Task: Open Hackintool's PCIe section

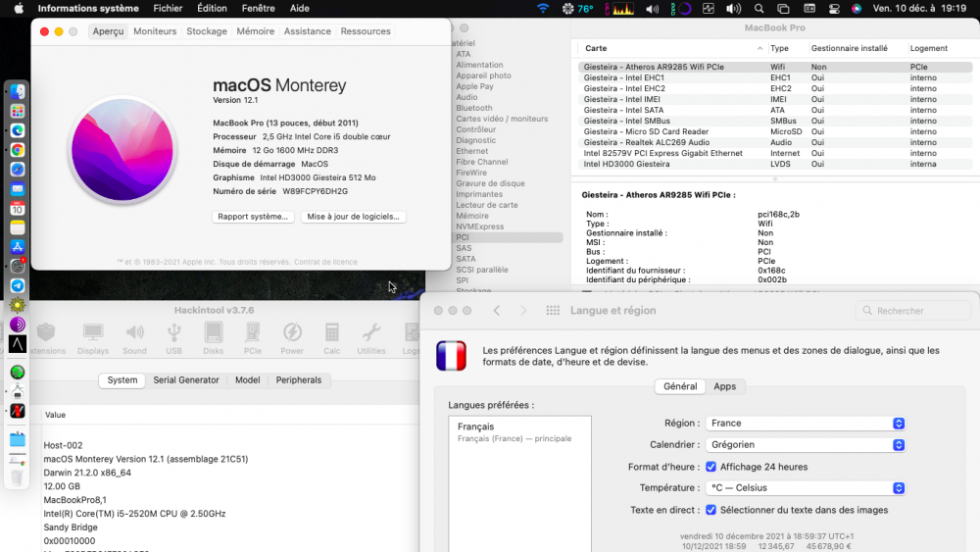Action: [x=253, y=338]
